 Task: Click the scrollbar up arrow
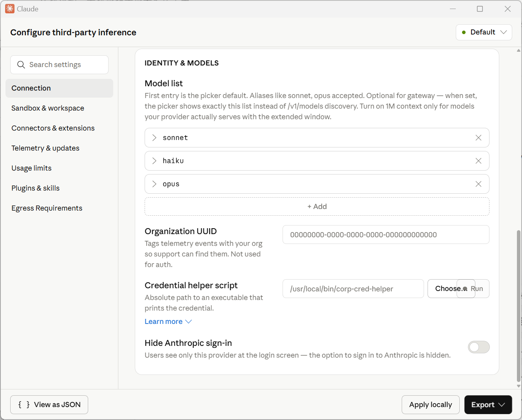519,51
